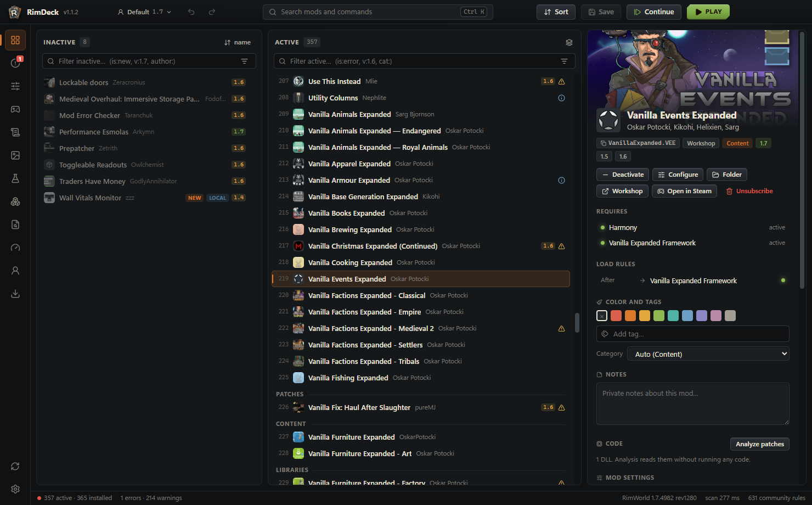Change the inactive list sort by name
812x505 pixels.
click(x=238, y=42)
